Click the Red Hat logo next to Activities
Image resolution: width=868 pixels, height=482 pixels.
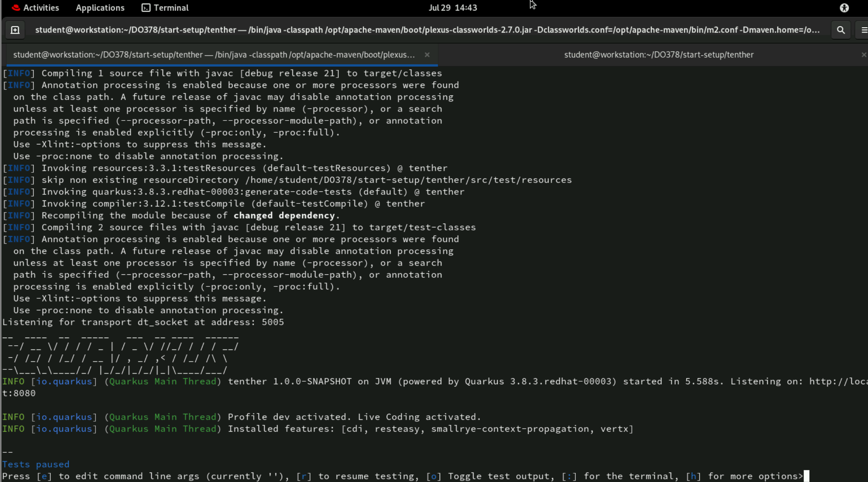15,7
